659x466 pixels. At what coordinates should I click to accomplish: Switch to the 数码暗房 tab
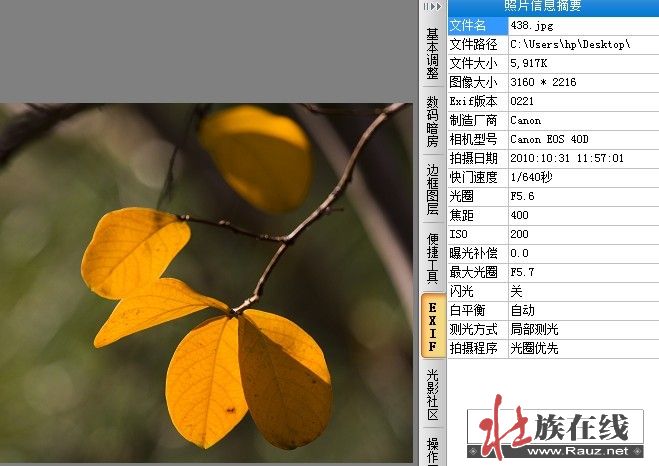(432, 121)
